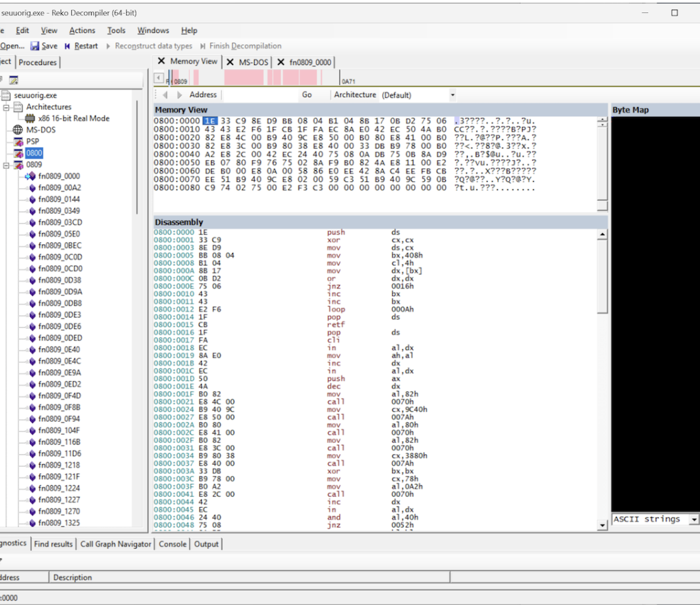This screenshot has width=700, height=605.
Task: Click the x86 16-bit Real Mode chip icon
Action: click(x=31, y=118)
